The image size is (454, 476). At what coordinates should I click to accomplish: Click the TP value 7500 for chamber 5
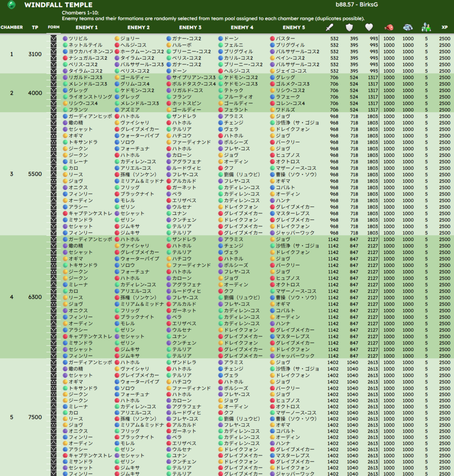35,417
